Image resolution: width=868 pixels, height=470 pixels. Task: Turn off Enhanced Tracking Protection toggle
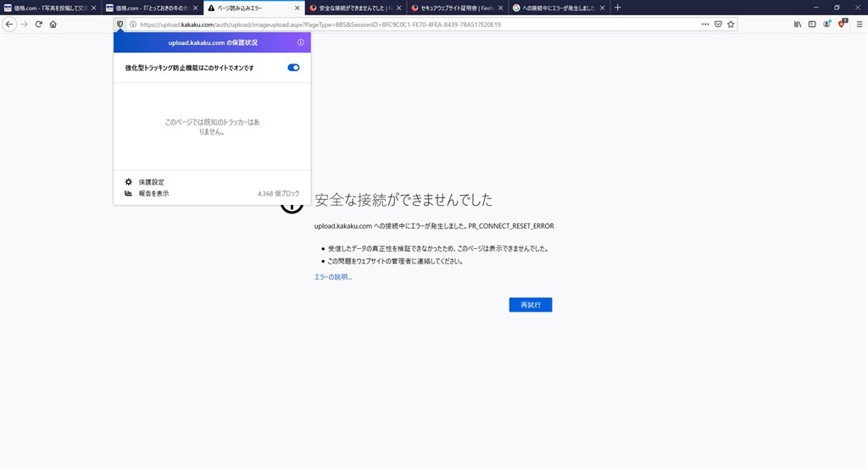[293, 68]
